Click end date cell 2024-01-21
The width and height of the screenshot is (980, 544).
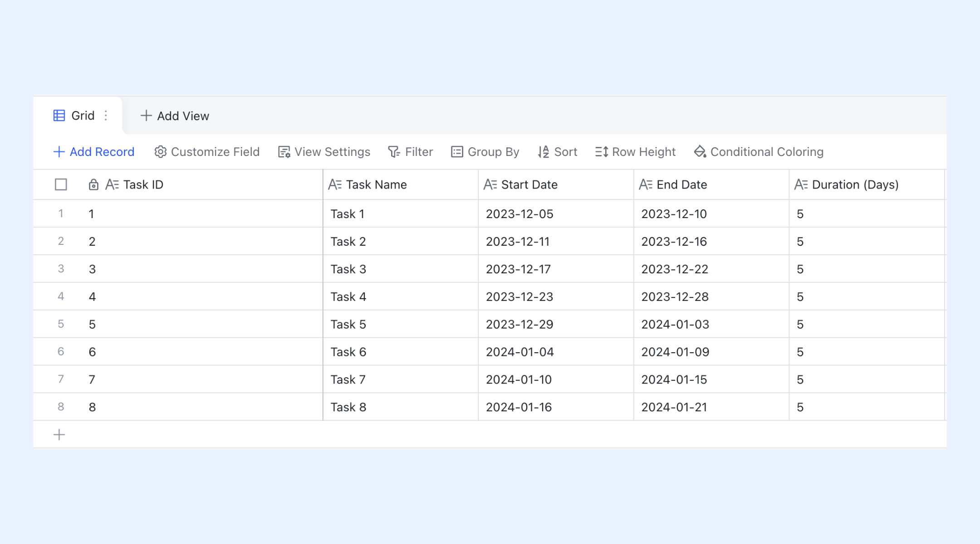[x=711, y=407]
